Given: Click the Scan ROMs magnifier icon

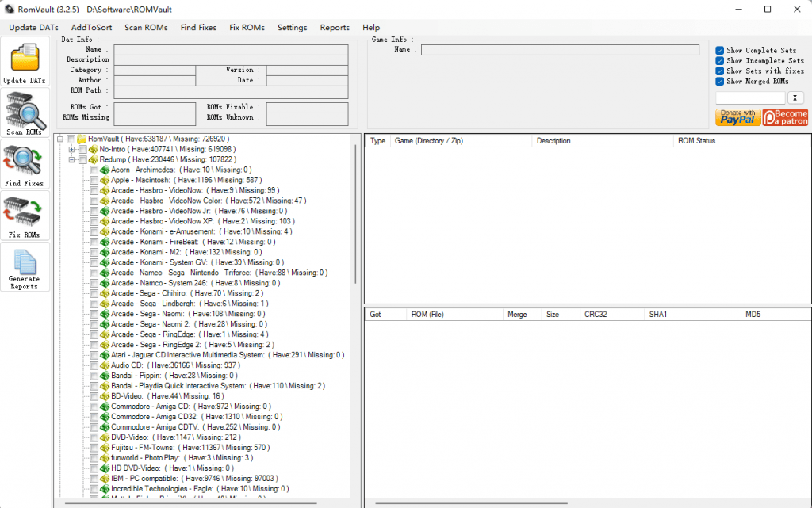Looking at the screenshot, I should (25, 109).
